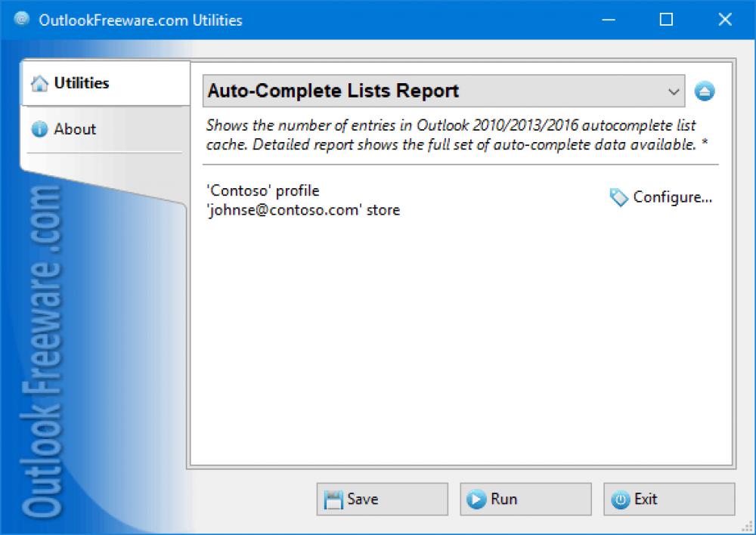Switch to the About tab
The width and height of the screenshot is (756, 535).
coord(76,129)
